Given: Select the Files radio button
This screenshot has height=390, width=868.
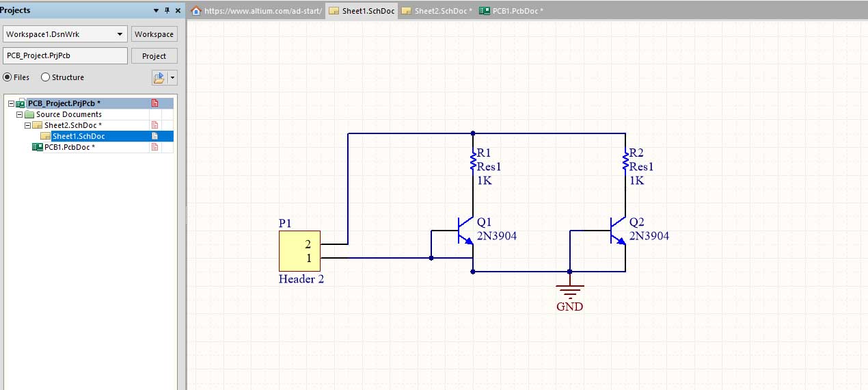Looking at the screenshot, I should point(8,77).
